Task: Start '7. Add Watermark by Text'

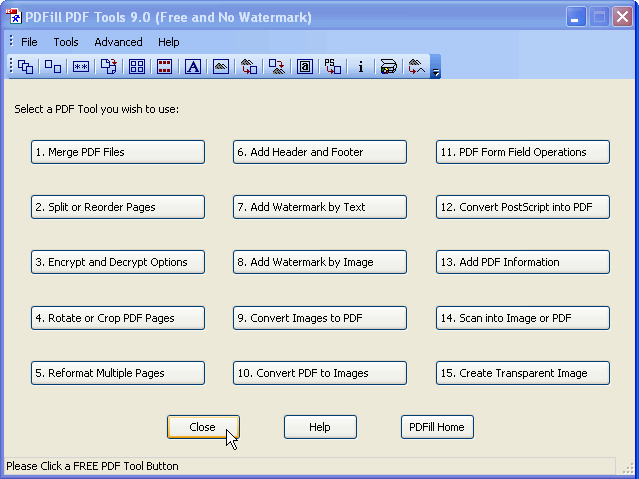Action: pyautogui.click(x=320, y=207)
